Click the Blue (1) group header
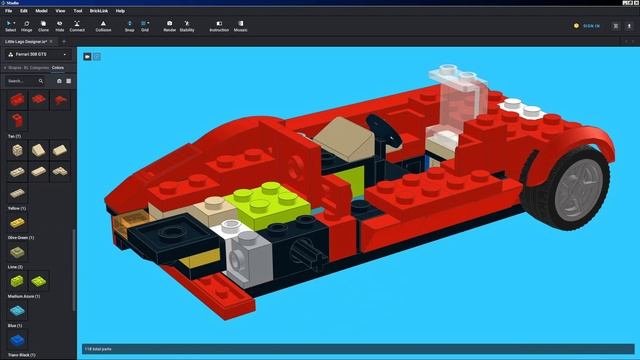 (x=15, y=326)
